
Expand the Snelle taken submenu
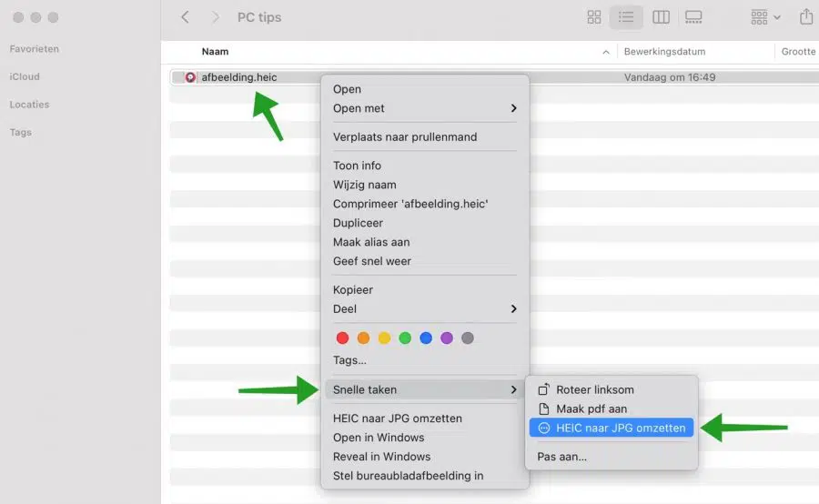(425, 389)
